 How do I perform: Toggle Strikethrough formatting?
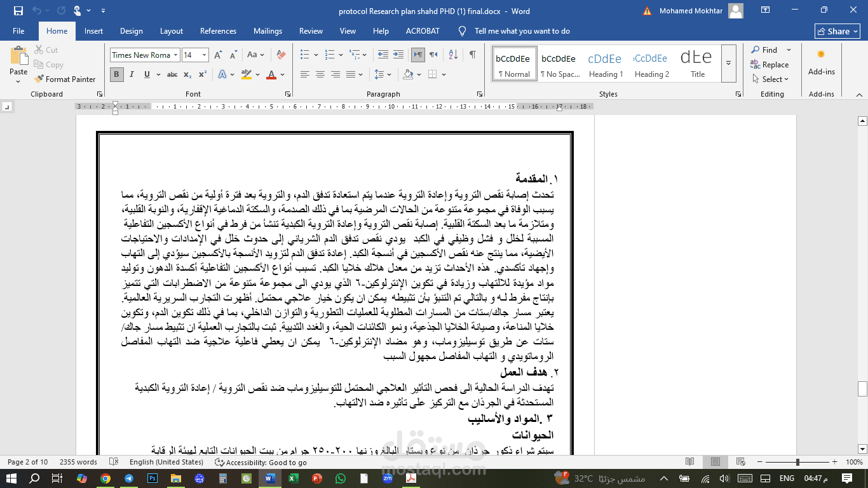[x=172, y=74]
